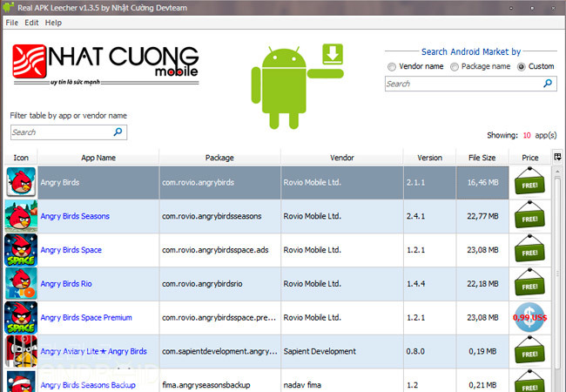Sort by App Name column header
Viewport: 566px width, 392px height.
98,158
